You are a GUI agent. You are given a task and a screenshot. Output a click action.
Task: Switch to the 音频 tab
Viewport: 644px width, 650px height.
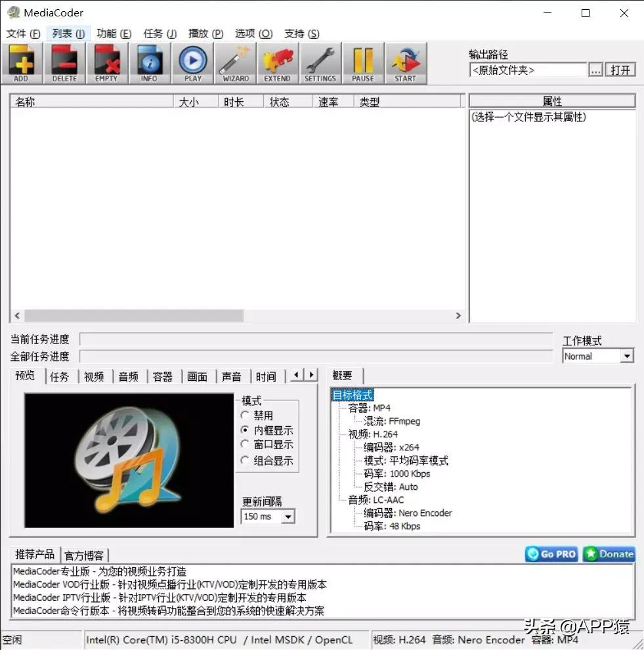tap(129, 377)
